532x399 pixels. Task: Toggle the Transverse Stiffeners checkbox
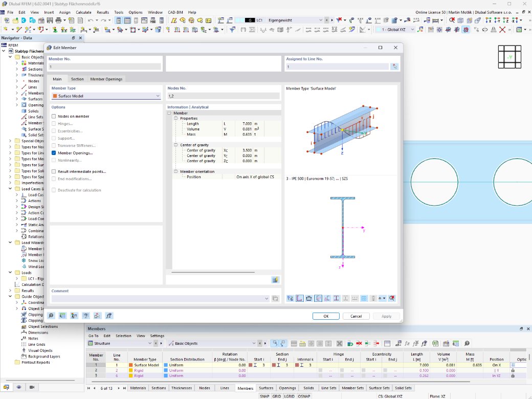click(54, 146)
